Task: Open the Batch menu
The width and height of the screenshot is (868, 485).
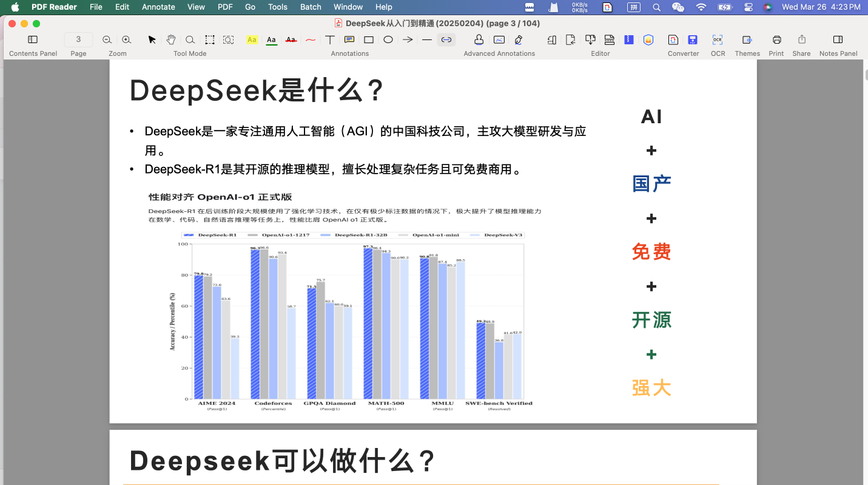Action: click(x=311, y=7)
